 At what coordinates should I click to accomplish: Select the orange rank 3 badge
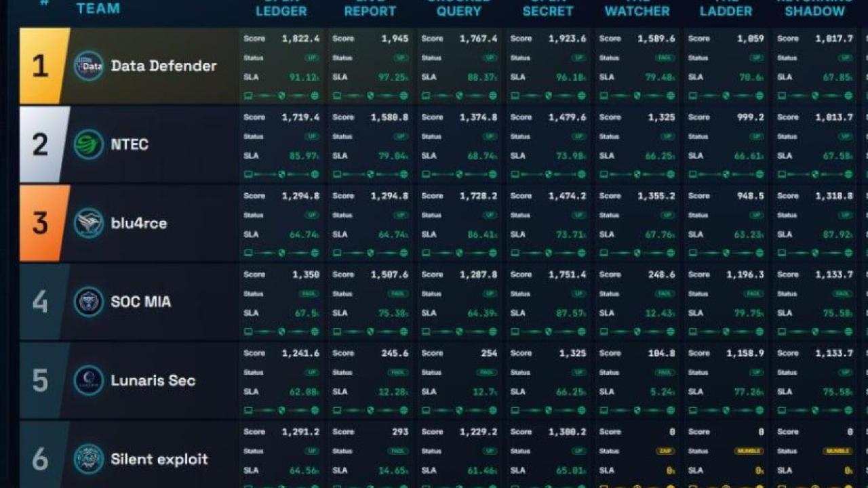43,223
